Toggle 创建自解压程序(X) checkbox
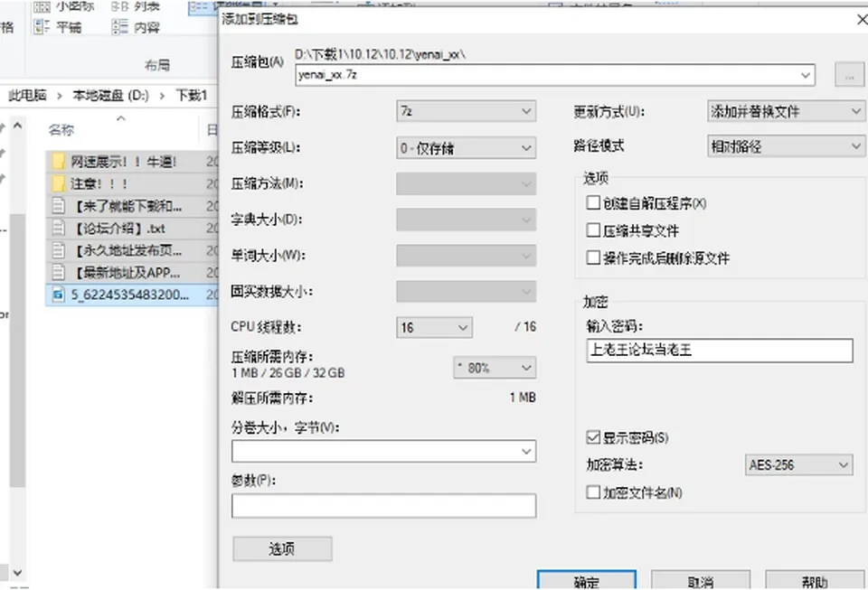Viewport: 868px width, 590px height. (x=593, y=203)
